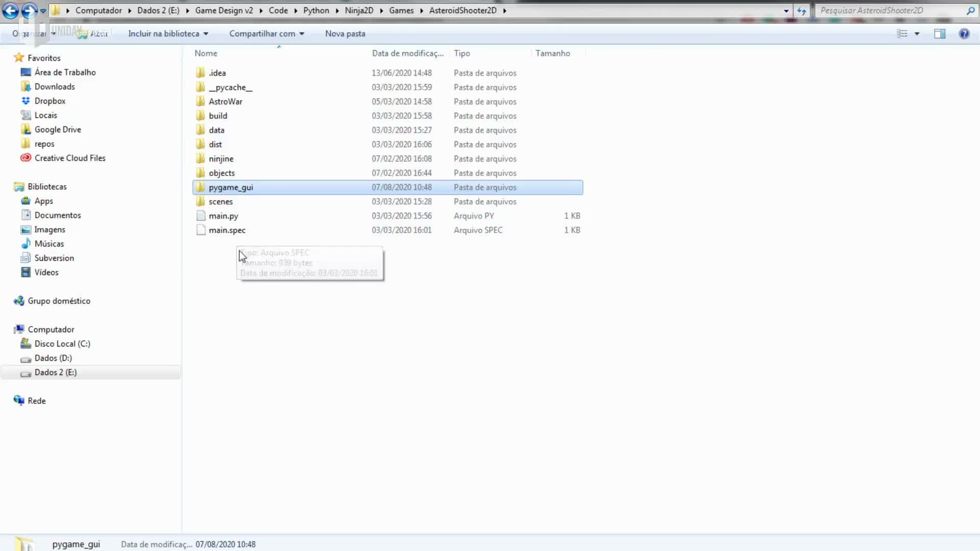Select the AstroWar folder

pyautogui.click(x=225, y=102)
